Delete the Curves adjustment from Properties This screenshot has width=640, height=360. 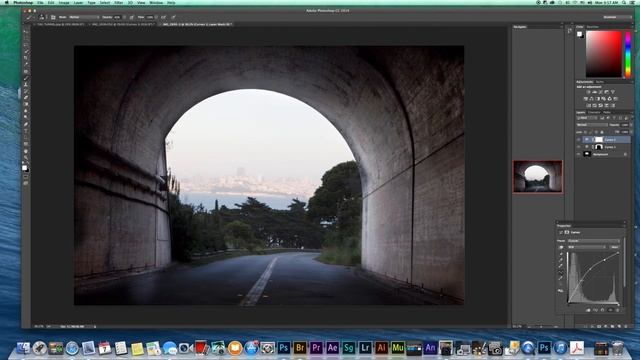click(x=618, y=310)
